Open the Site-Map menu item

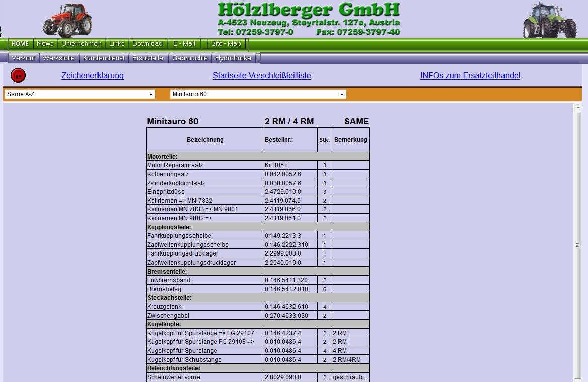pyautogui.click(x=226, y=44)
